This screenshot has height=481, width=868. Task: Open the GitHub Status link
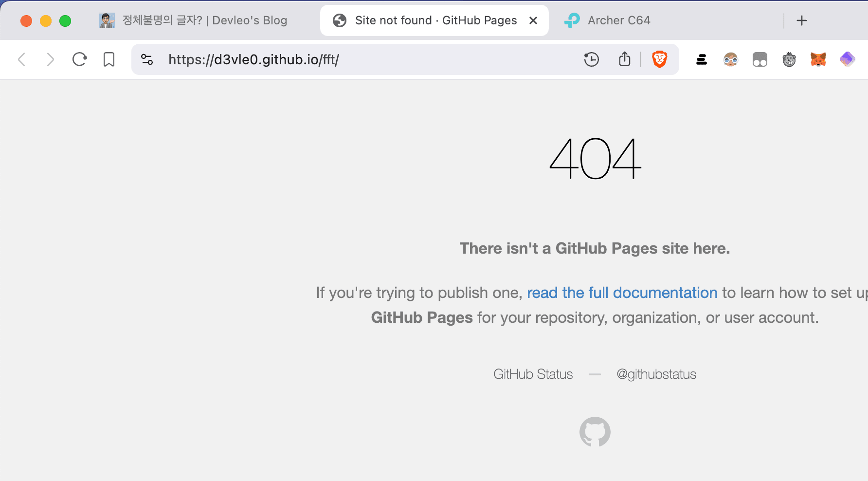click(x=533, y=374)
